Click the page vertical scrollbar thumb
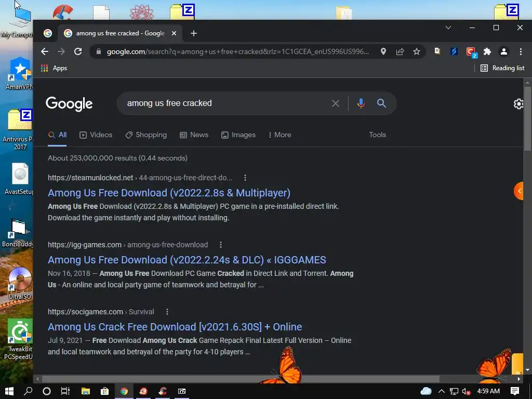The image size is (532, 399). (x=527, y=118)
